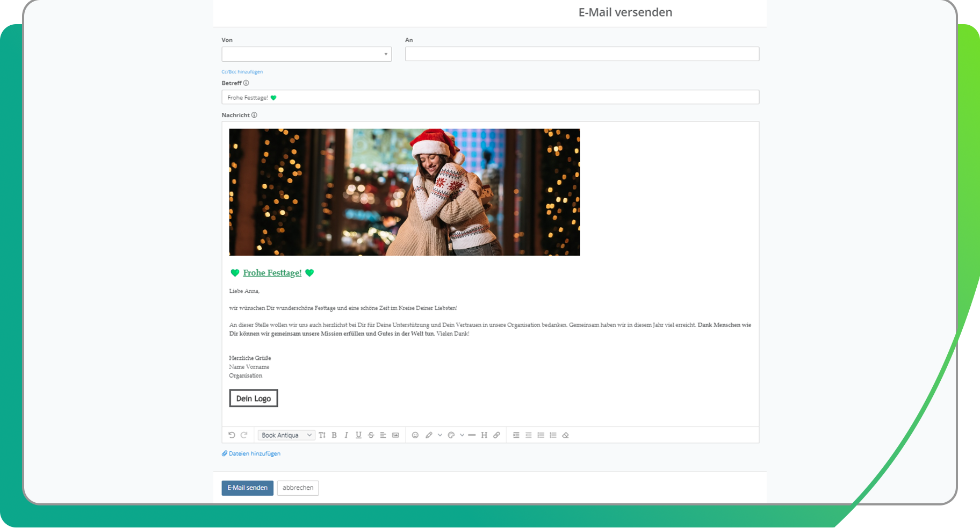Toggle underline formatting
This screenshot has width=980, height=528.
click(358, 435)
